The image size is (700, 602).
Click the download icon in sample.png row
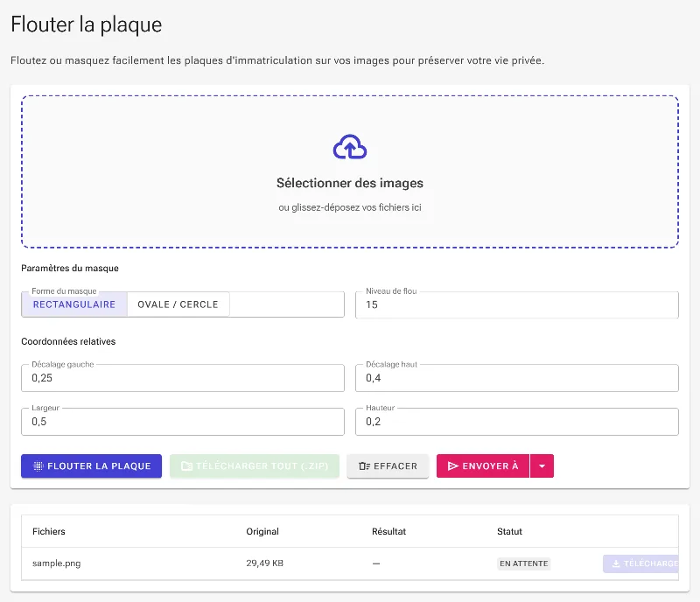point(616,564)
